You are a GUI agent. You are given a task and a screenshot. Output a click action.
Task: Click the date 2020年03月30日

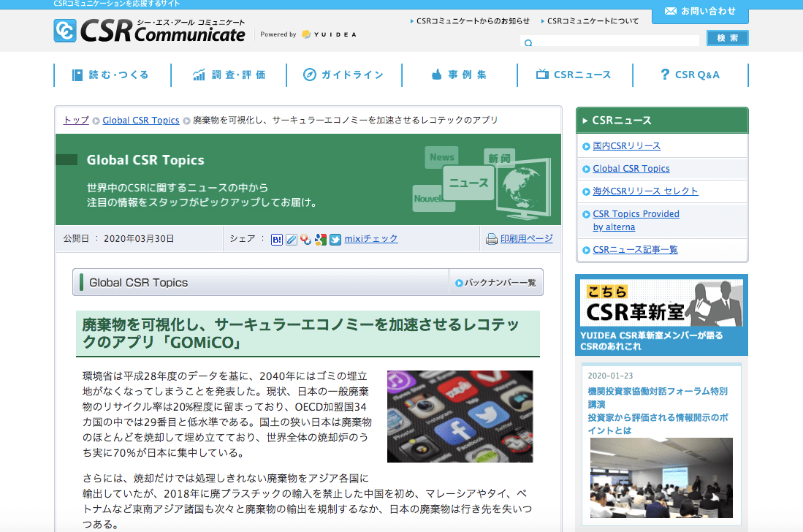point(139,239)
